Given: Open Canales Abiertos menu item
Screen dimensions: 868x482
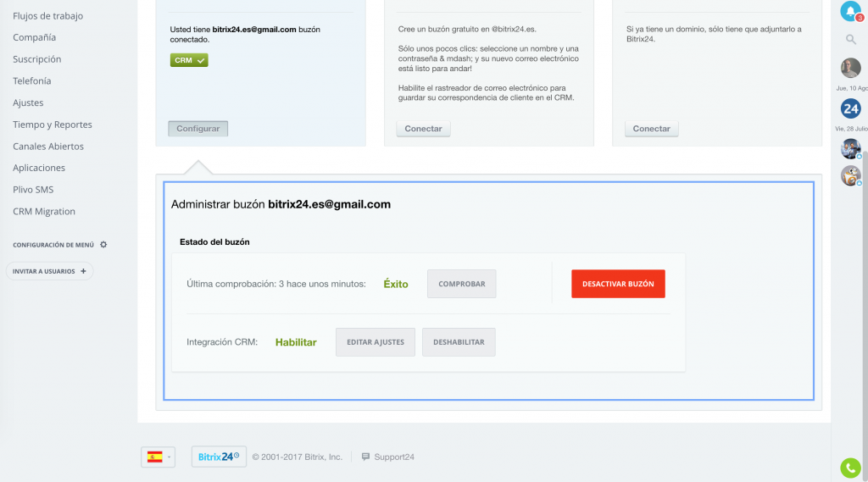Looking at the screenshot, I should coord(48,146).
